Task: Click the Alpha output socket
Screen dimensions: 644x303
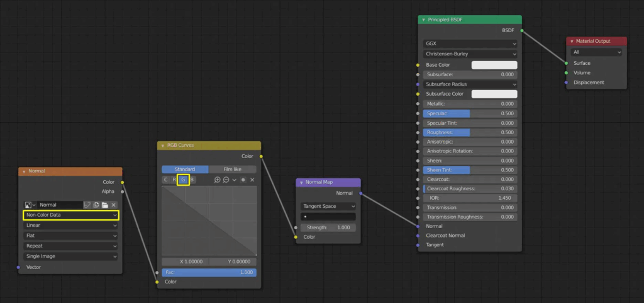Action: [123, 192]
